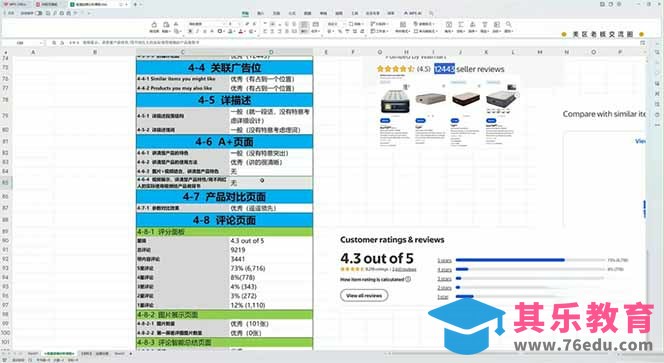Open the font name dropdown
The height and width of the screenshot is (363, 664).
click(x=224, y=24)
